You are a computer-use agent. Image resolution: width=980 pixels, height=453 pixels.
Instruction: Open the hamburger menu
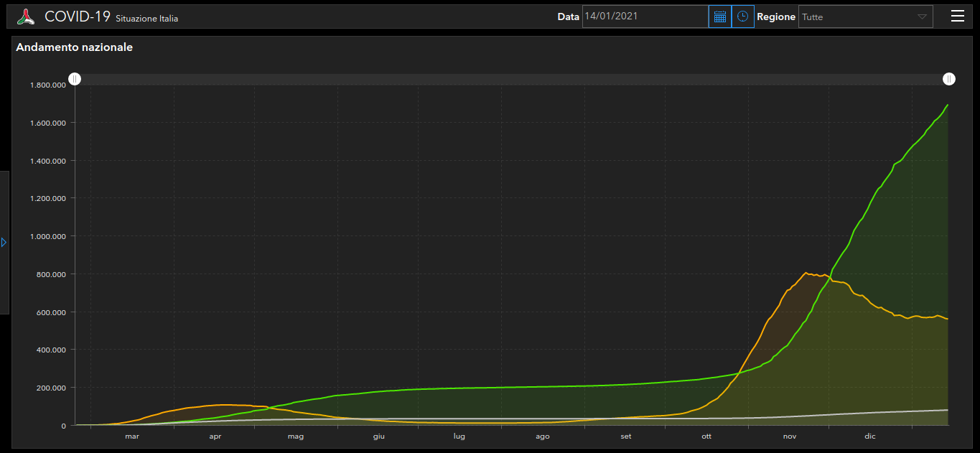(x=958, y=17)
